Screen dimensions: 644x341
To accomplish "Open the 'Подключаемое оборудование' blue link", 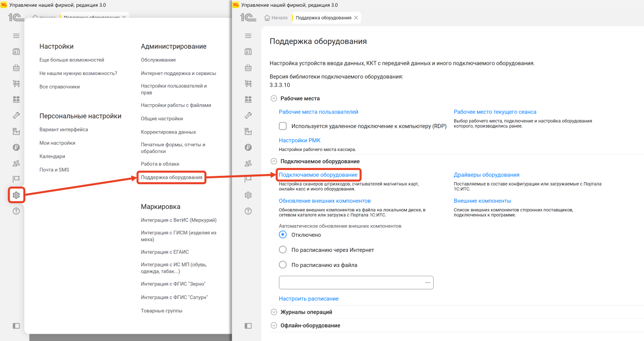I will (x=318, y=175).
